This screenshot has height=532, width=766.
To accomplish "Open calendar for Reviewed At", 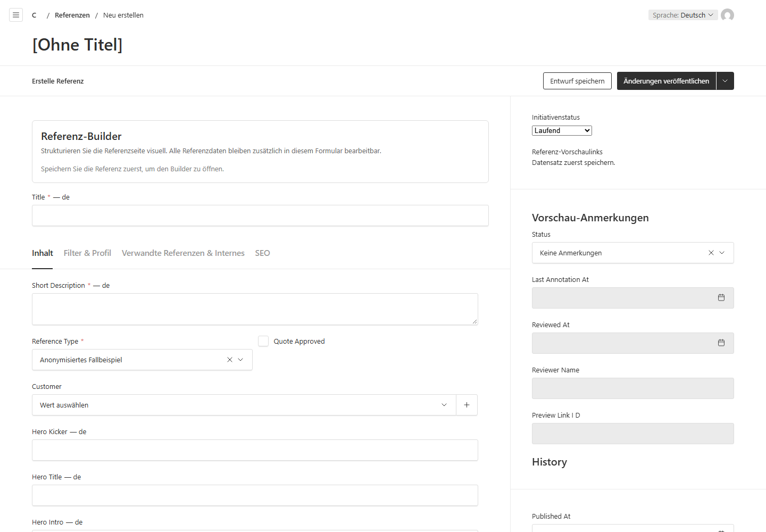I will pyautogui.click(x=721, y=343).
